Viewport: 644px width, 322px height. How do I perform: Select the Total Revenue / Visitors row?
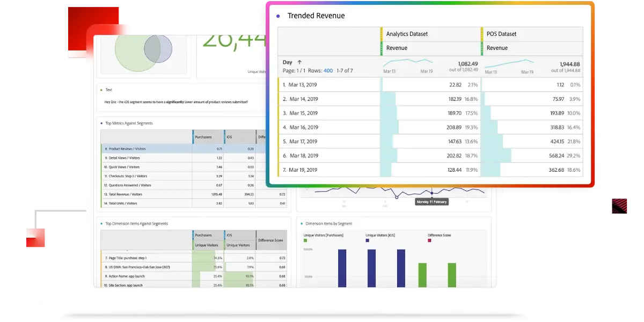(146, 194)
